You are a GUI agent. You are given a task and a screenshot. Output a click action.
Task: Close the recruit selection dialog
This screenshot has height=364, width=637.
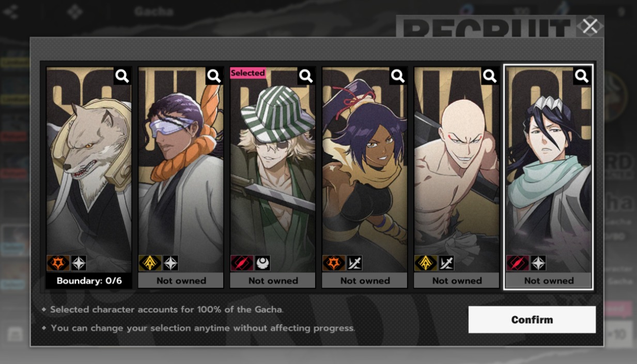tap(590, 26)
